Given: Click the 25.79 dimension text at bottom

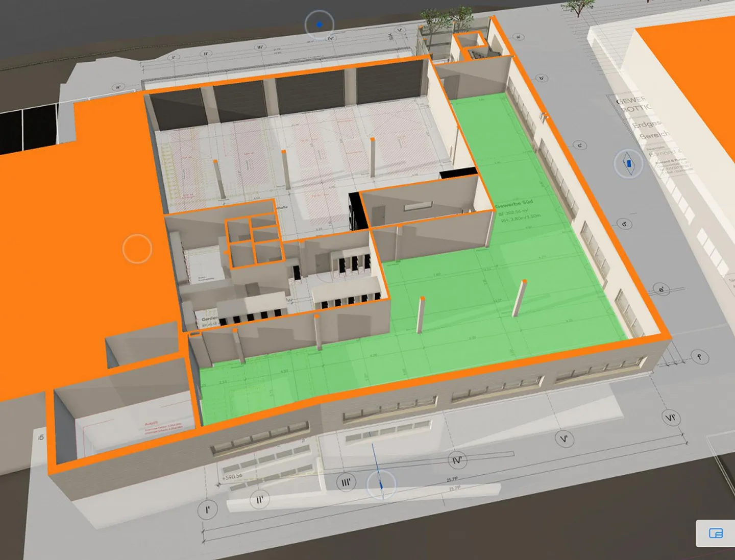Looking at the screenshot, I should (452, 479).
